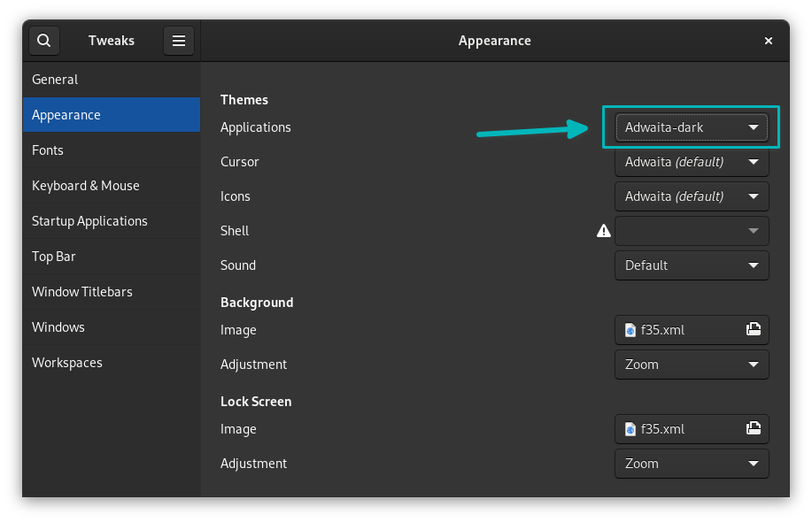Click the warning triangle next to Shell theme
Screen dimensions: 812x522
click(603, 230)
